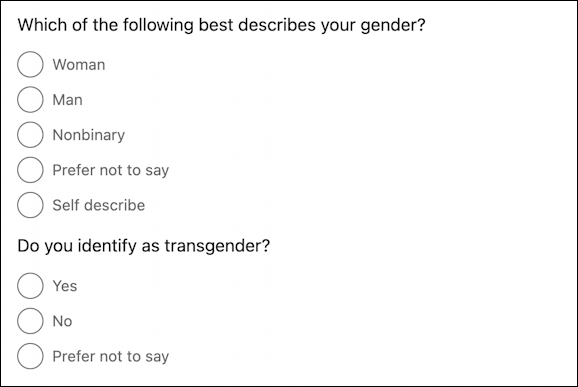Click the gender question heading text

click(222, 25)
